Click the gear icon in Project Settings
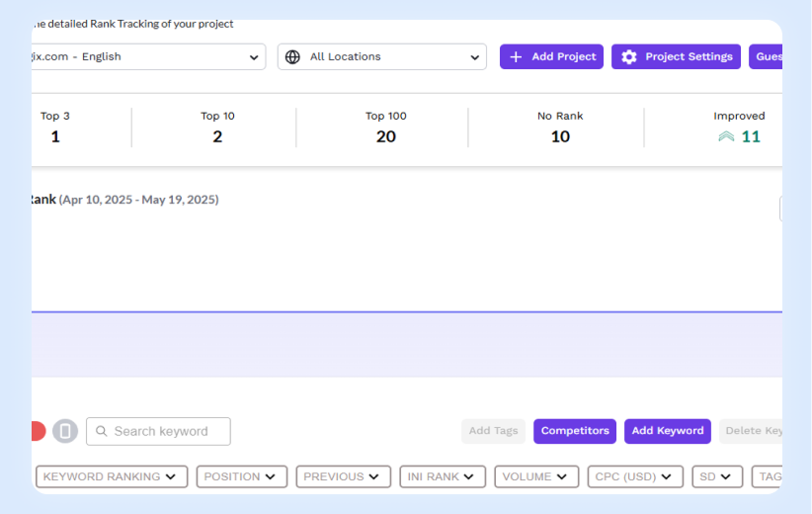The height and width of the screenshot is (514, 812). (629, 57)
